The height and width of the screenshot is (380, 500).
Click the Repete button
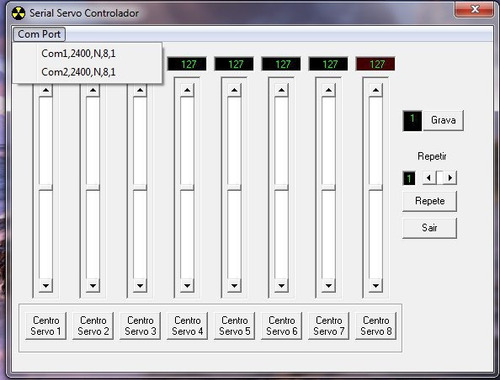tap(430, 201)
